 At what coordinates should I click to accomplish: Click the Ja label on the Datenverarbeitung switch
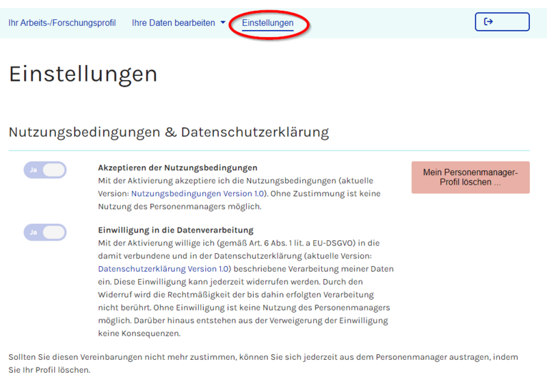[33, 233]
